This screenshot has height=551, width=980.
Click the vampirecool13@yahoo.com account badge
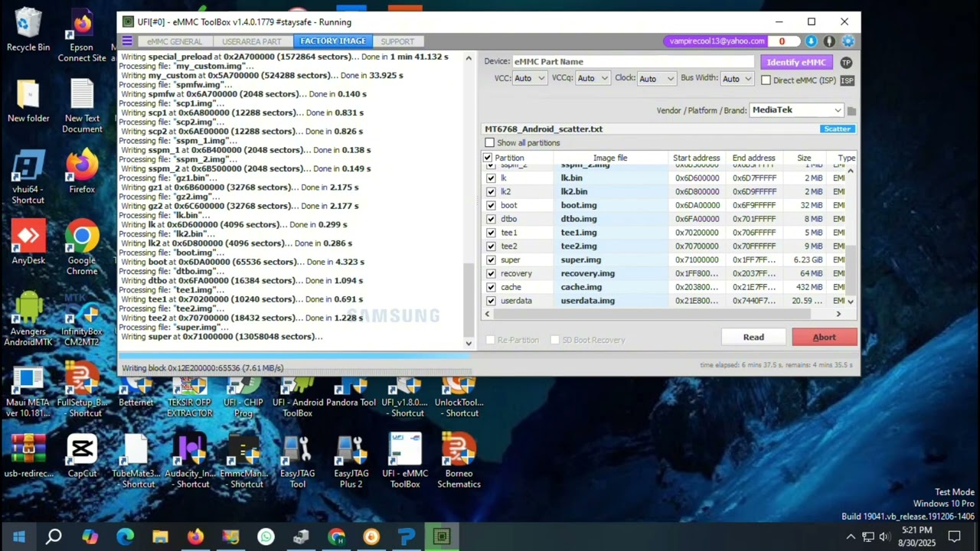point(716,41)
